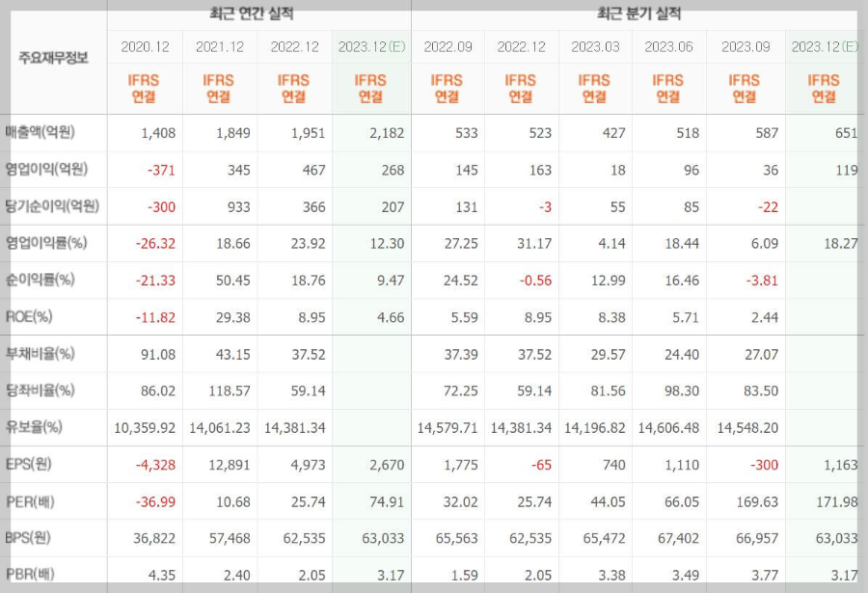The height and width of the screenshot is (593, 868).
Task: Click EPS value -4,328 for 2020.12
Action: coord(155,465)
